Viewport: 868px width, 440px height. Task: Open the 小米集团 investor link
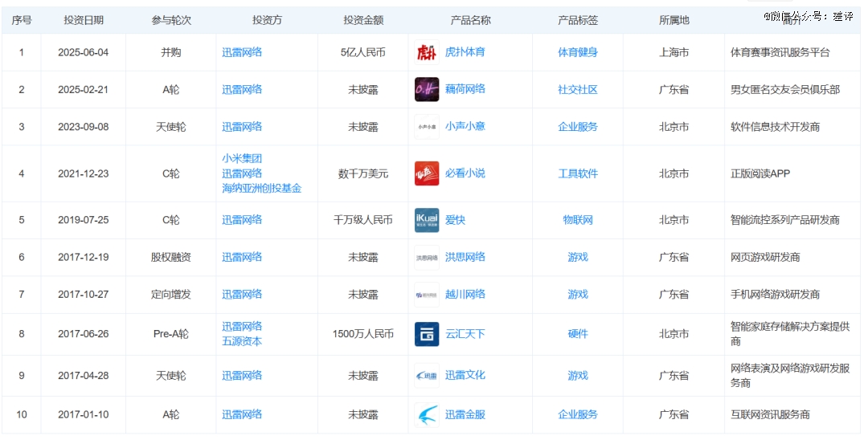pyautogui.click(x=242, y=159)
